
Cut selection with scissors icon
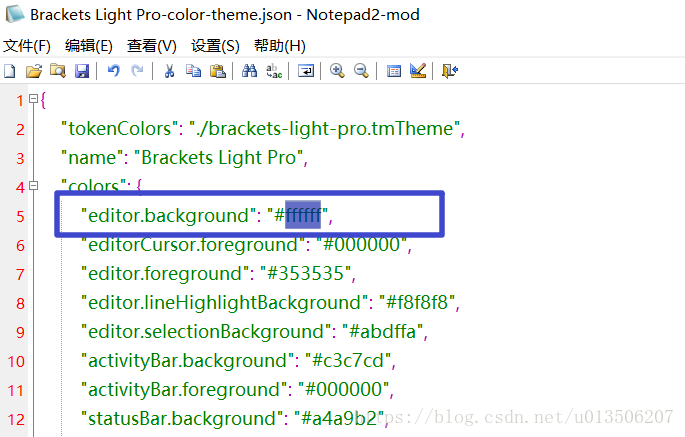coord(170,70)
